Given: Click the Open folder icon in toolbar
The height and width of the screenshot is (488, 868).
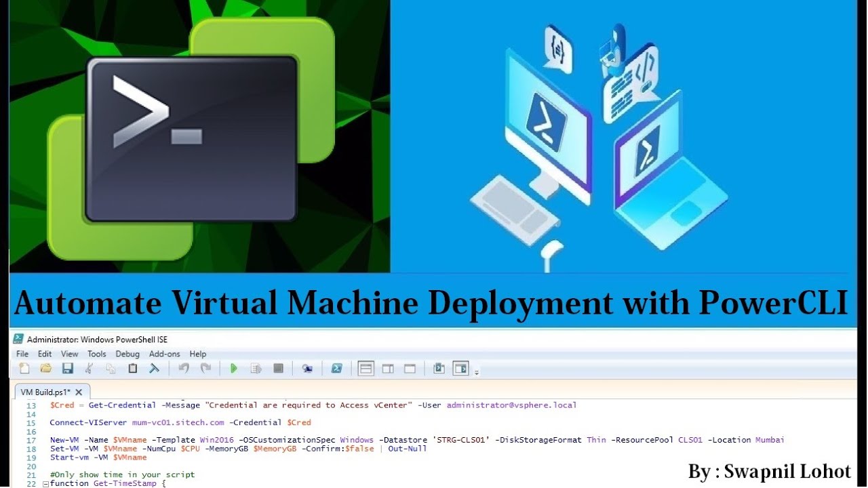Looking at the screenshot, I should 46,369.
